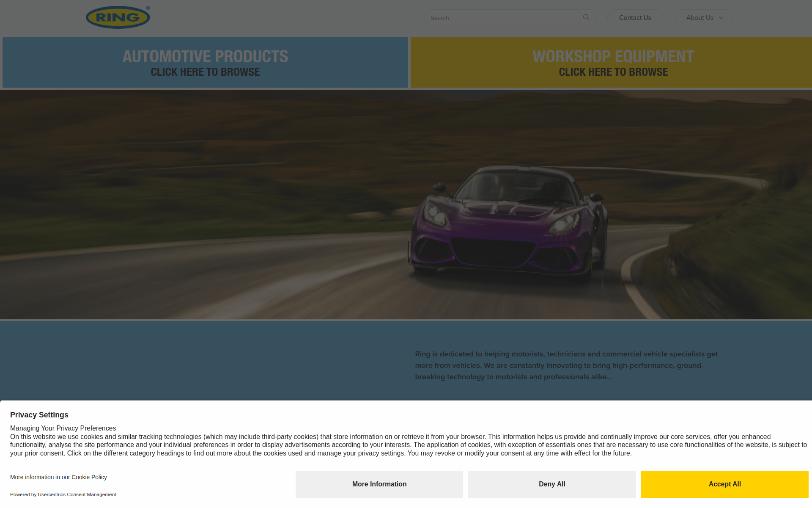Open the Contact Us page
Image resolution: width=812 pixels, height=508 pixels.
tap(635, 17)
